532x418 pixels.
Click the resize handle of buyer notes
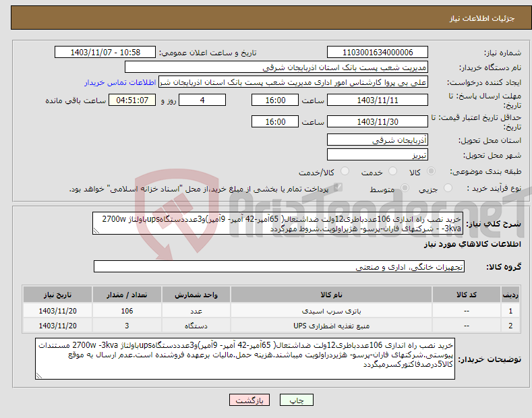coord(39,376)
